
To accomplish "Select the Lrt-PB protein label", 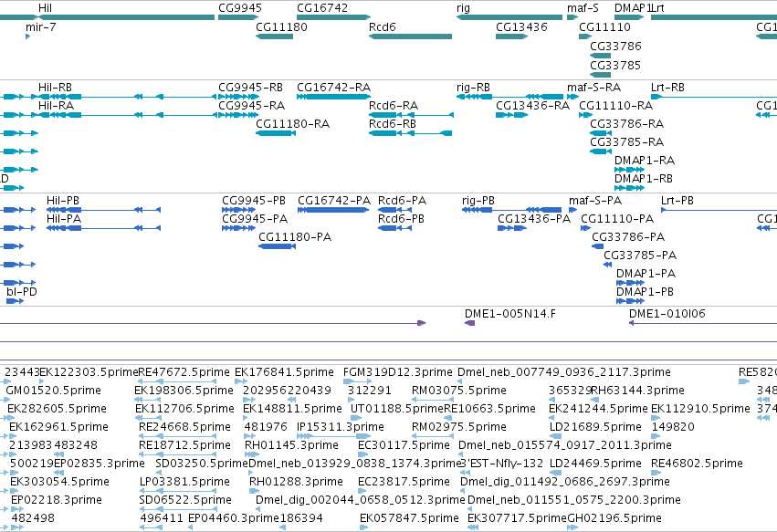I will pyautogui.click(x=677, y=201).
